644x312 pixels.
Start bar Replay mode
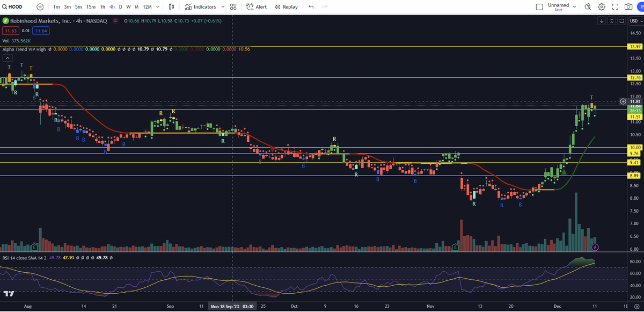coord(286,7)
